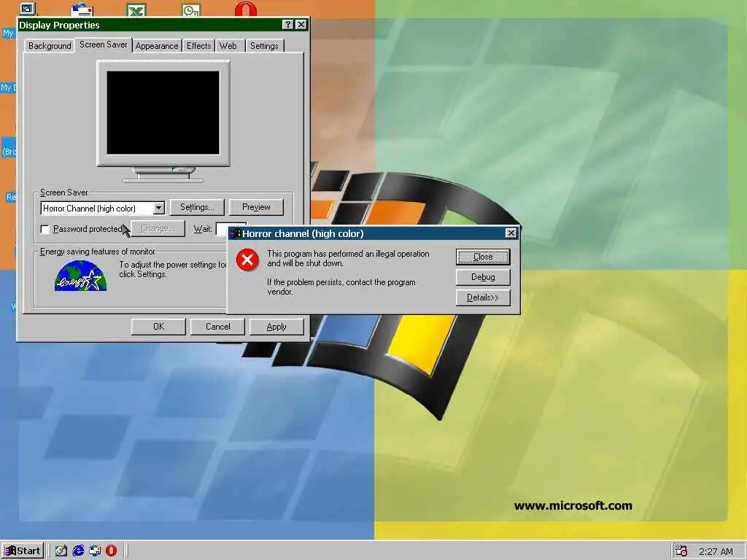Select the monitor desktop icon at top left
Viewport: 747px width, 560px height.
coord(28,9)
